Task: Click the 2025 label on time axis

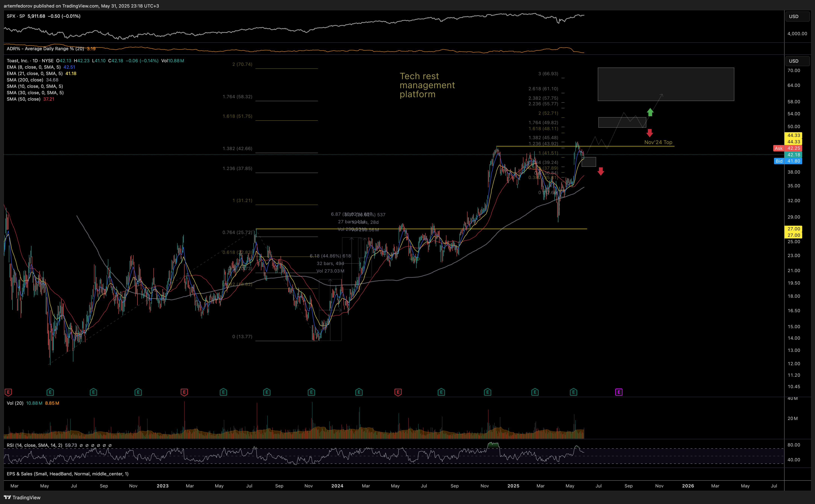Action: [513, 486]
